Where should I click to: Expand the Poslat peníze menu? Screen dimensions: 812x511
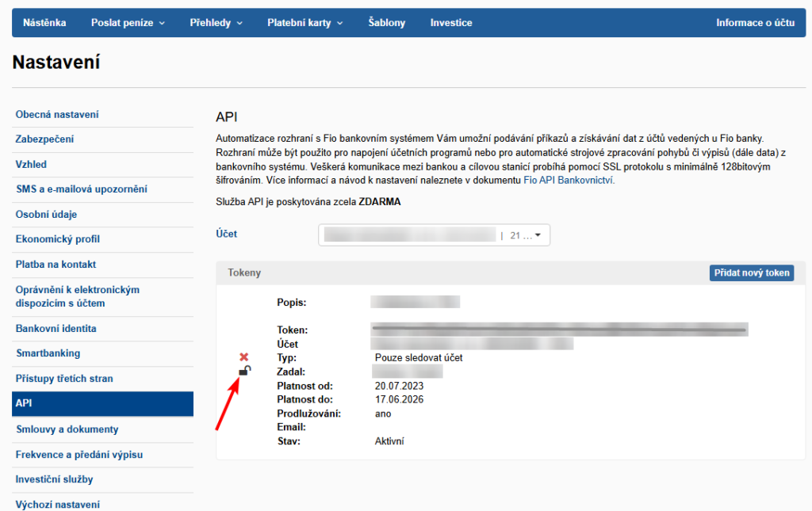pyautogui.click(x=128, y=23)
